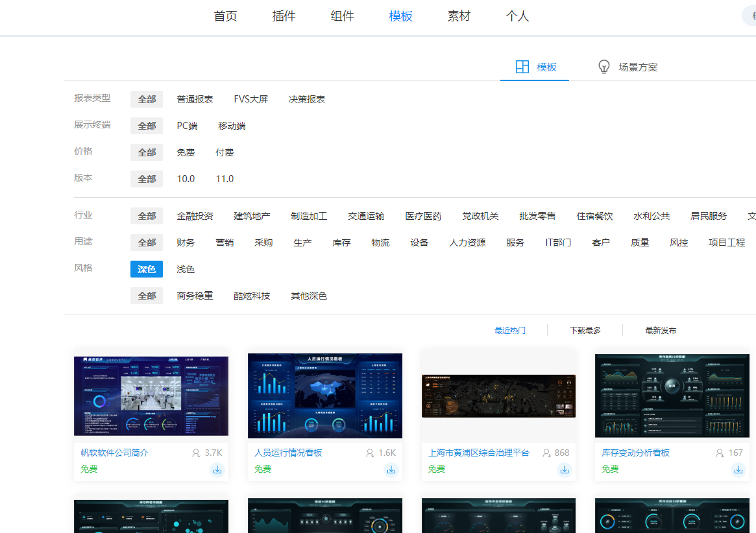Filter industry by 制造加工
This screenshot has height=533, width=756.
pos(309,216)
